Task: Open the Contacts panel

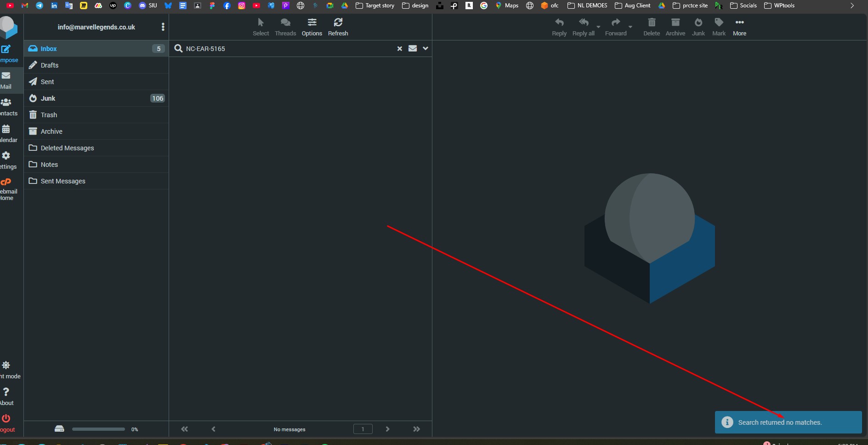Action: click(6, 107)
